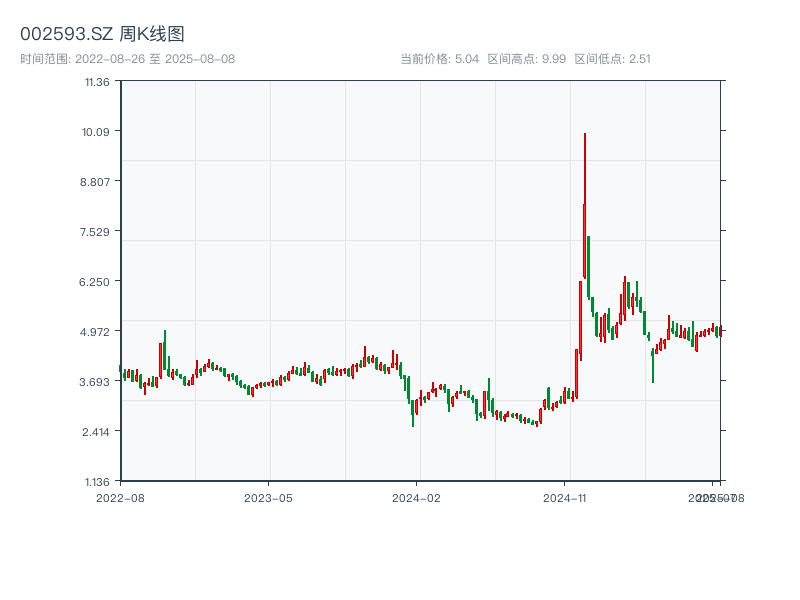Click the 区间低点 2.51 label

(612, 59)
